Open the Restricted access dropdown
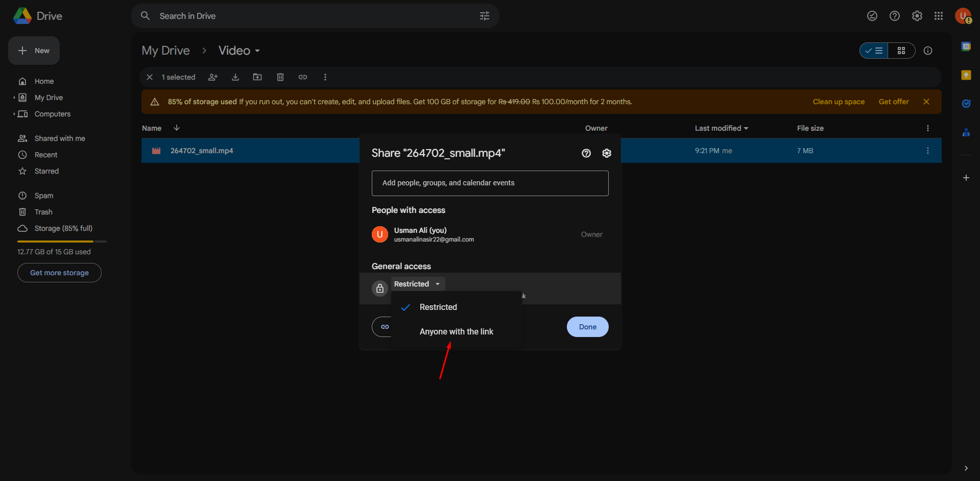980x481 pixels. pyautogui.click(x=417, y=283)
